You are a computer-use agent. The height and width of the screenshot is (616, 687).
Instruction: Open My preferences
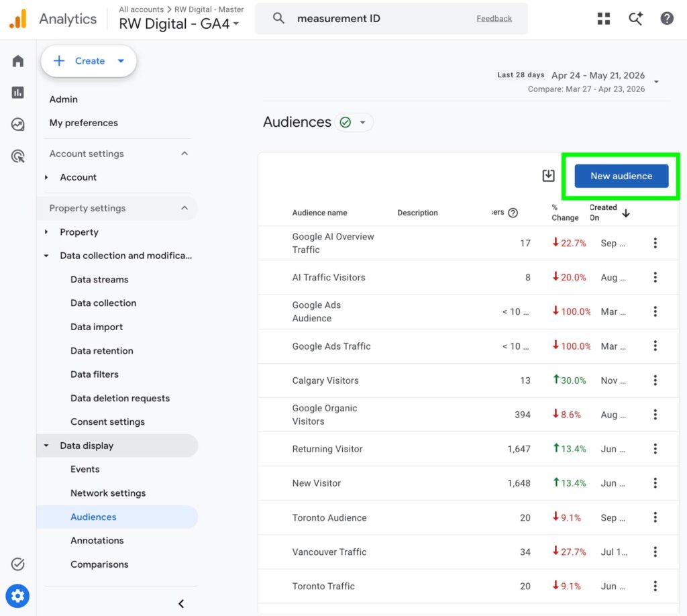(84, 123)
